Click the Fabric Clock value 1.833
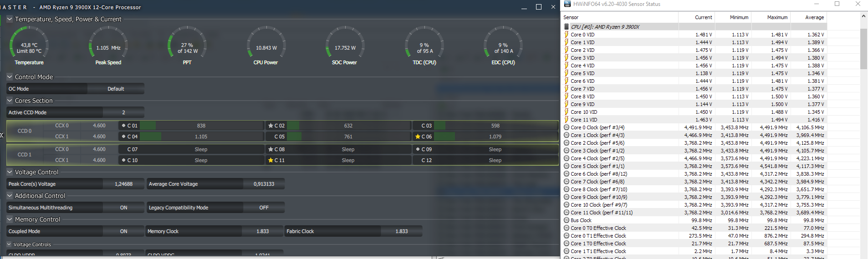 (x=402, y=231)
